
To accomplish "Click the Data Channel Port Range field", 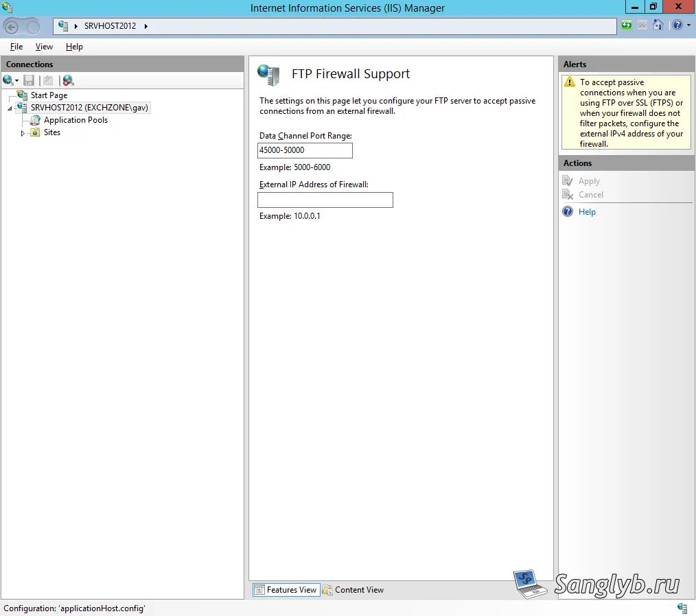I will tap(305, 150).
